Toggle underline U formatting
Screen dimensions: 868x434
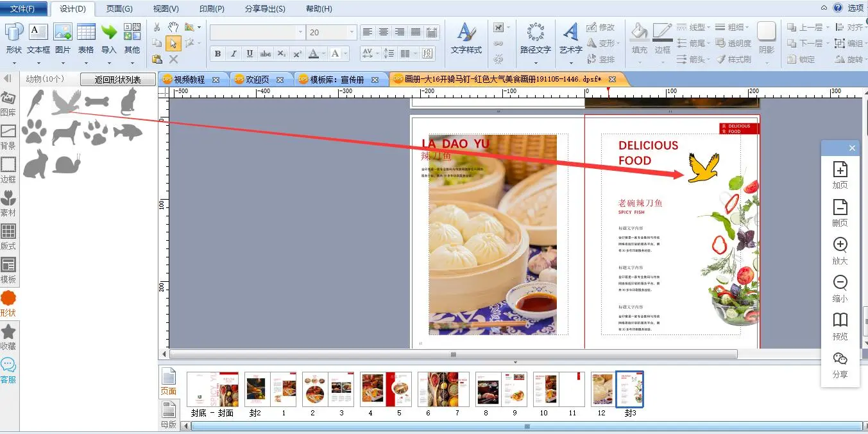[250, 53]
